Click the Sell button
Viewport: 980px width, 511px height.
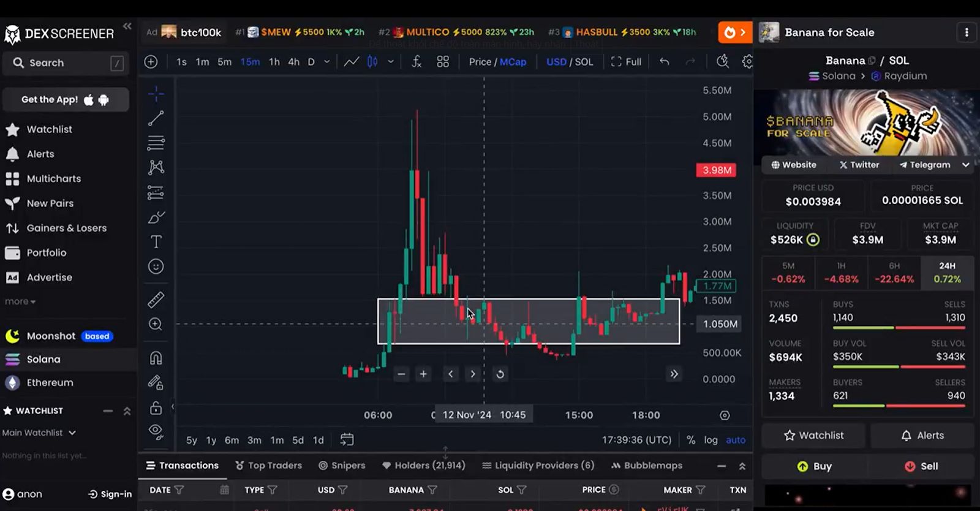[922, 466]
